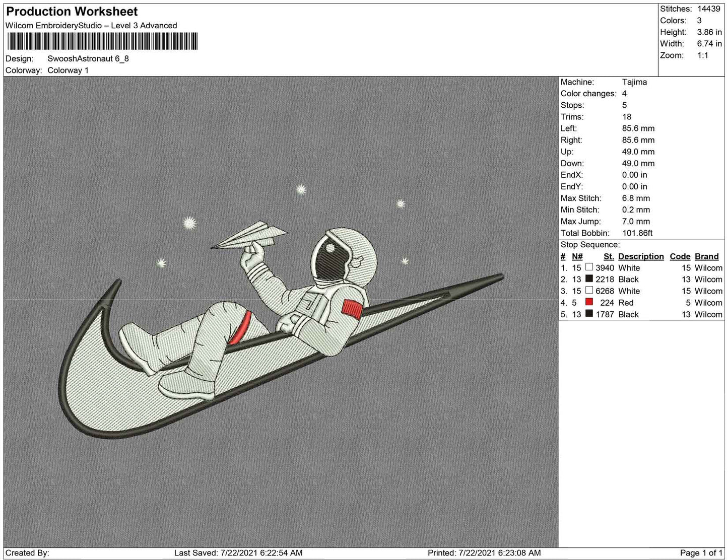728x560 pixels.
Task: Click the max stitch value '6.8 mm'
Action: click(636, 198)
